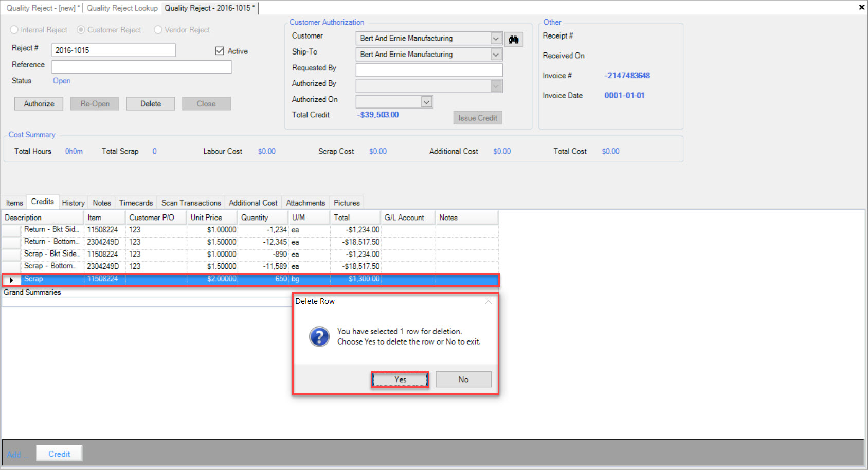Close the tab window with the X

(x=861, y=7)
